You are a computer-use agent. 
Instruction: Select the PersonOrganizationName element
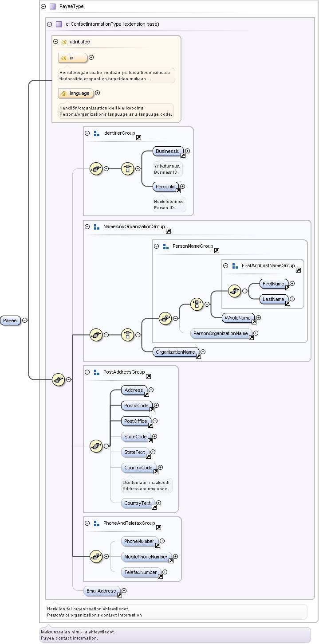tap(221, 333)
